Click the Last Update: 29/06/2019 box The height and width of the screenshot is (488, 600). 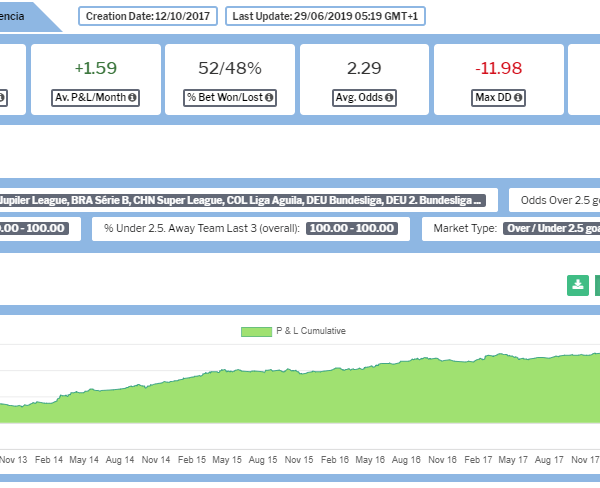tap(325, 16)
